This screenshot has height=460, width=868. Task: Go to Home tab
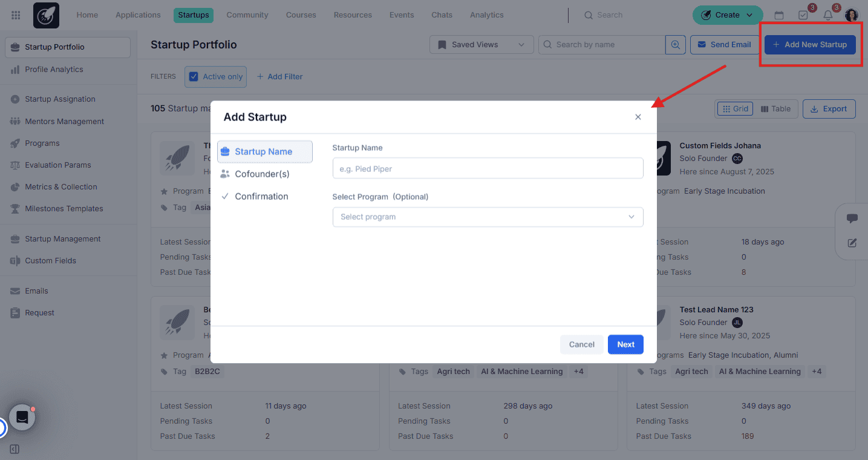tap(87, 15)
